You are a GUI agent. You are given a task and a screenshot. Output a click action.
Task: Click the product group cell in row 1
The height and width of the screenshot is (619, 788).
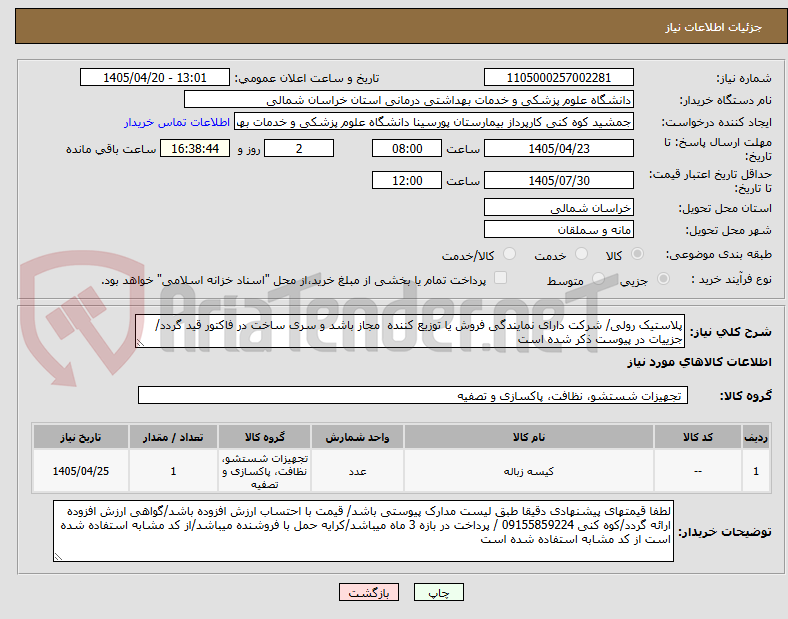pyautogui.click(x=265, y=471)
